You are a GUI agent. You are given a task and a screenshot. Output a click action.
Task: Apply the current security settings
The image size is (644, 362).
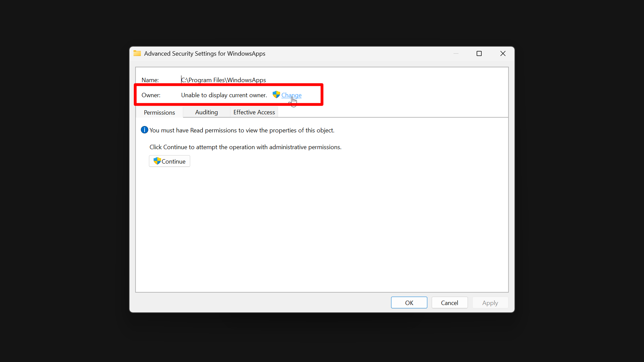[x=490, y=302]
